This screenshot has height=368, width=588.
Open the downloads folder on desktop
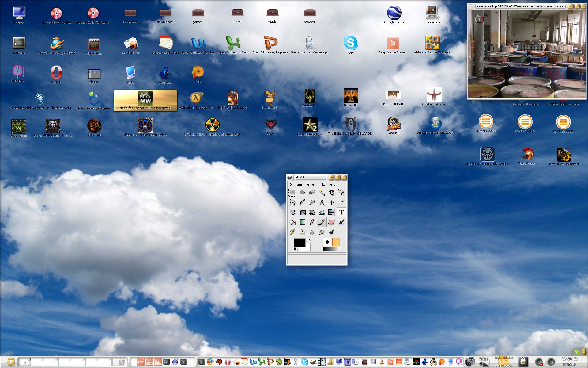tap(165, 16)
